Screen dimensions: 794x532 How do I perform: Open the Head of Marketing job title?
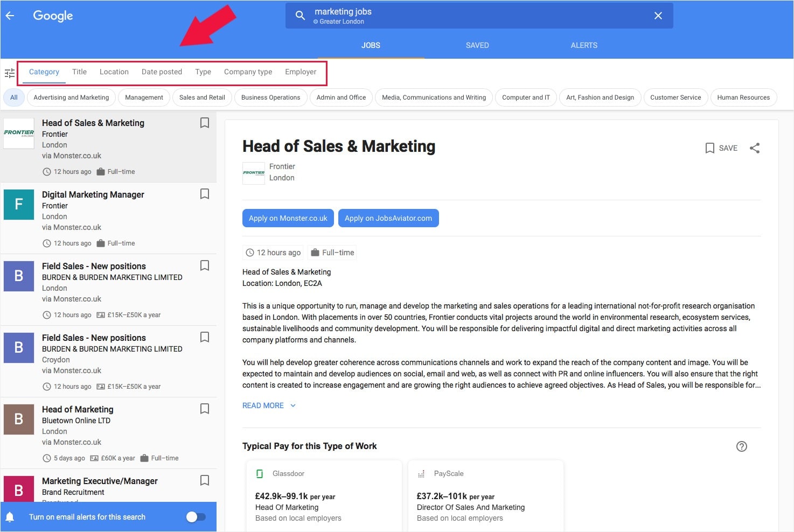(78, 409)
